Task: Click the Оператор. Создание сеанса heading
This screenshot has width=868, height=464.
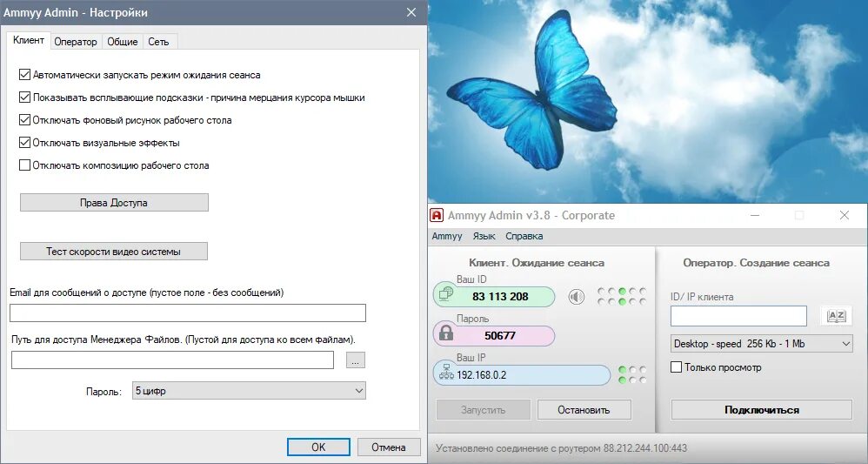Action: [756, 263]
